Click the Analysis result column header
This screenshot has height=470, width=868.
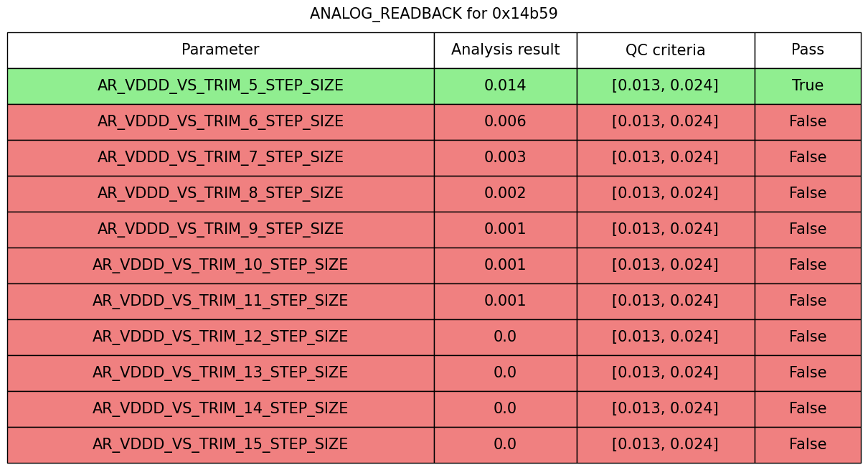pos(505,50)
